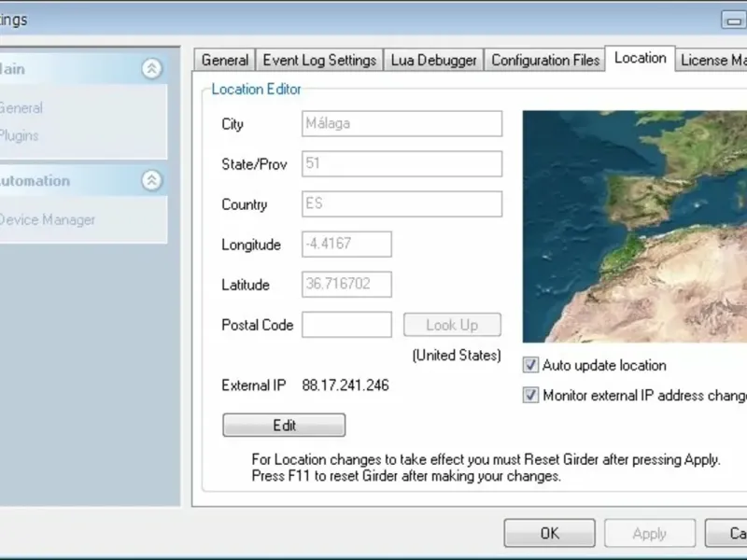Switch to the License Manager tab
This screenshot has height=560, width=747.
[712, 61]
